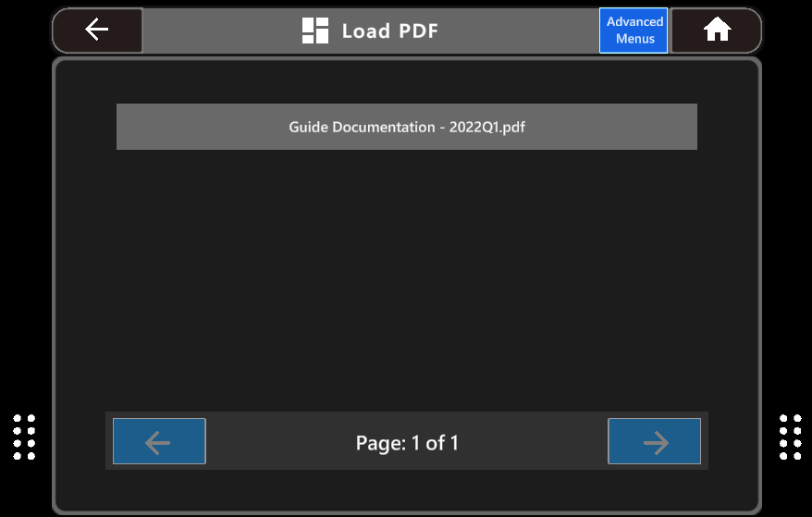Open Advanced Menus
This screenshot has height=517, width=812.
point(634,31)
